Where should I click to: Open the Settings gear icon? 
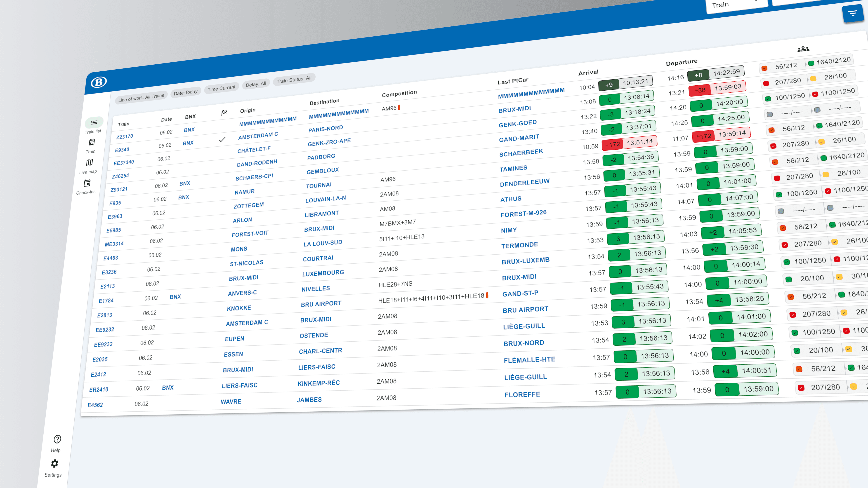click(x=54, y=464)
